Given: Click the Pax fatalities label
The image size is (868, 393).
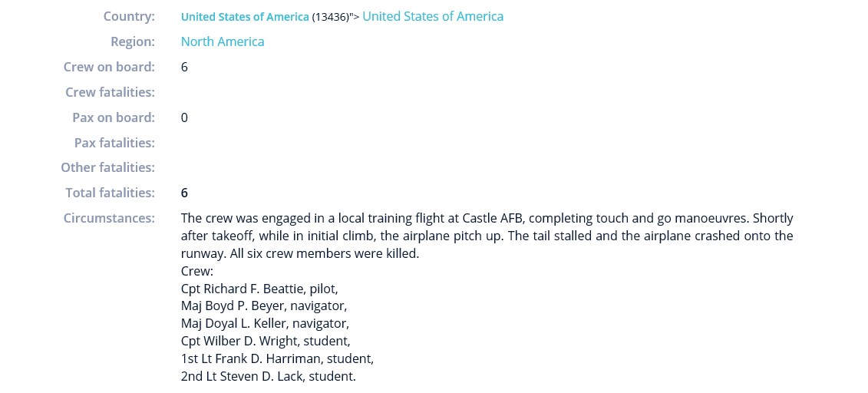Looking at the screenshot, I should click(114, 143).
